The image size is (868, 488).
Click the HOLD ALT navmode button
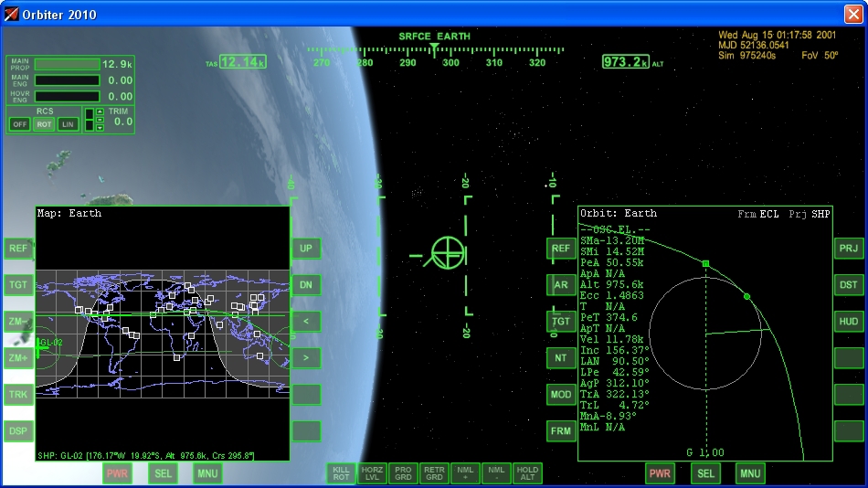[x=527, y=472]
